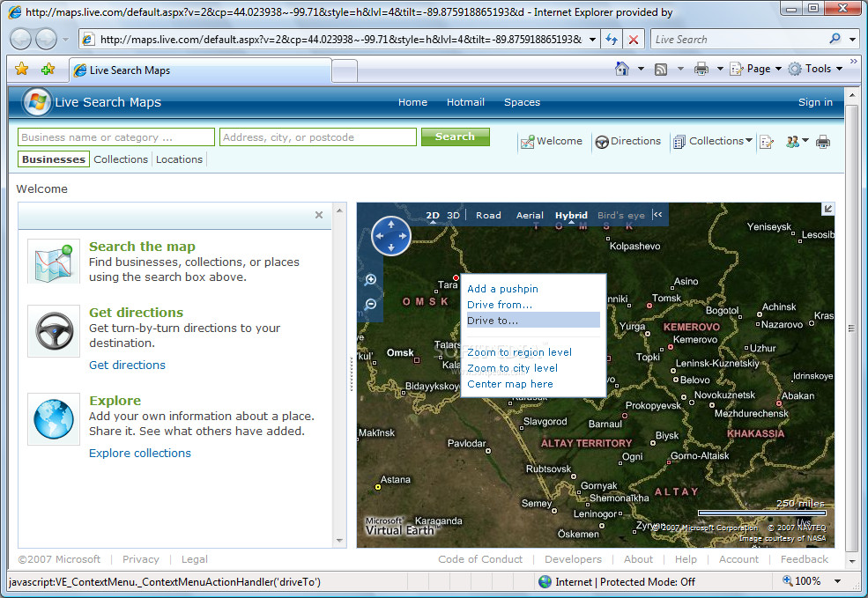
Task: Click the Explore globe thumbnail
Action: tap(54, 419)
